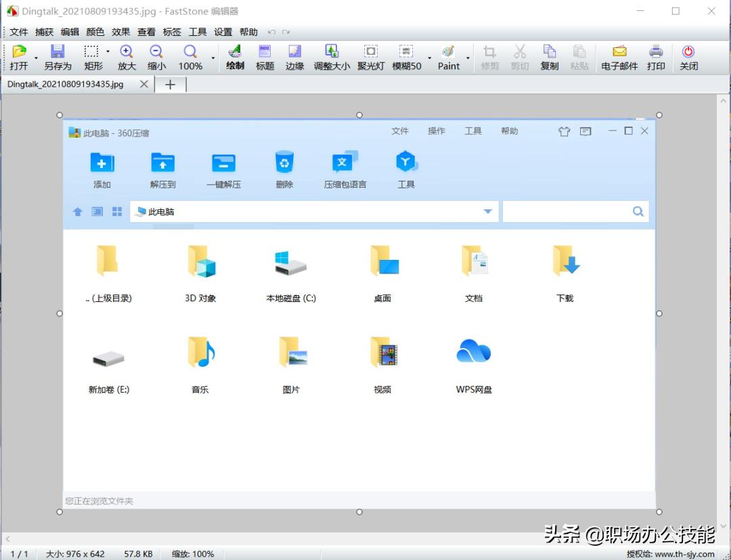Open the 效果 effects menu

(x=120, y=33)
